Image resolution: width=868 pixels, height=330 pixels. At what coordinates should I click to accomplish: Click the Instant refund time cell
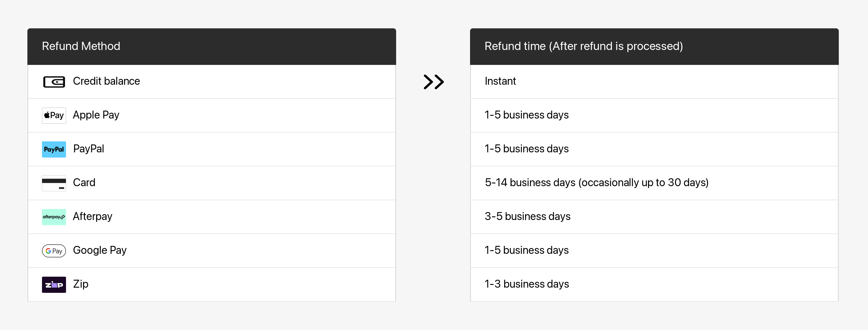tap(500, 81)
